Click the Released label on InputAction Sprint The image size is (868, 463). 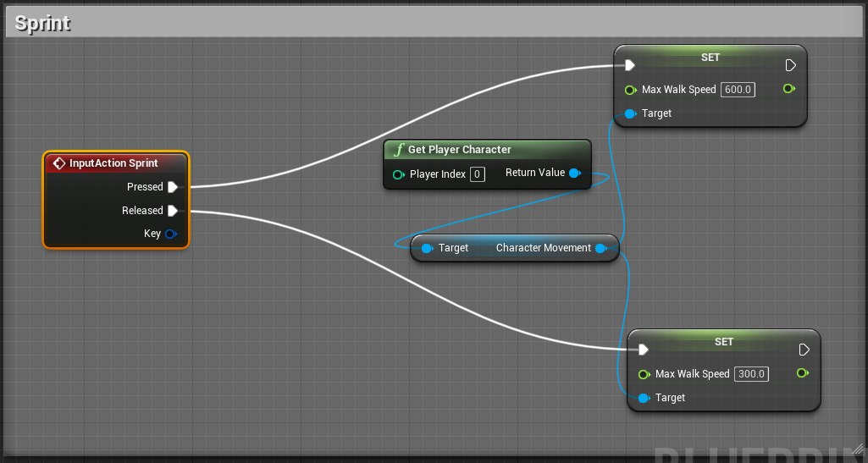[x=142, y=211]
